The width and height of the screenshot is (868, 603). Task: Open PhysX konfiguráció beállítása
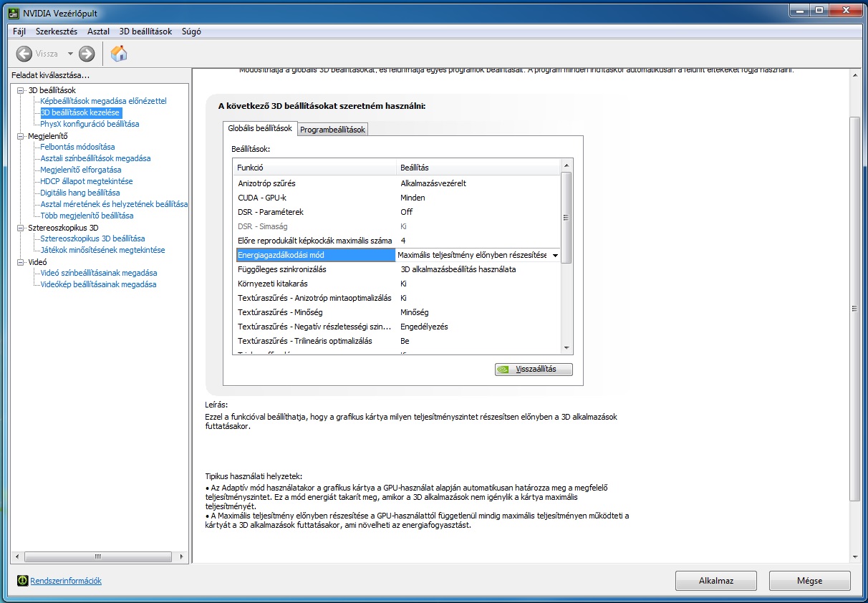tap(90, 124)
